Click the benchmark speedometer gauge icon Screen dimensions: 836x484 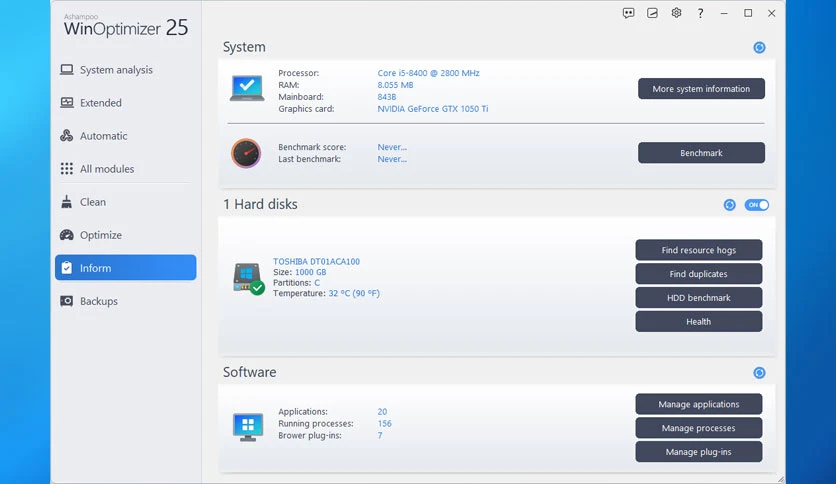[x=246, y=153]
